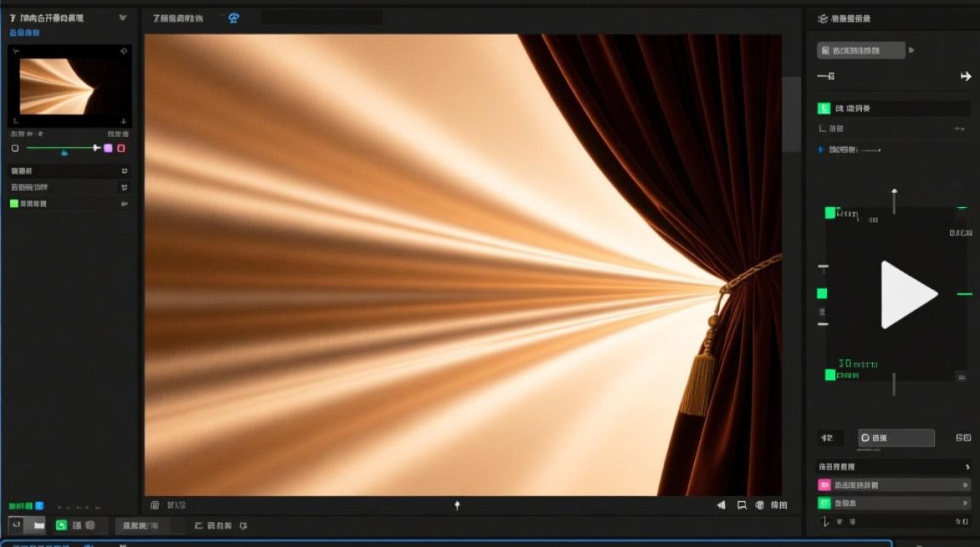Click the top-right corner handle of thumbnail preview
The height and width of the screenshot is (547, 980).
123,51
